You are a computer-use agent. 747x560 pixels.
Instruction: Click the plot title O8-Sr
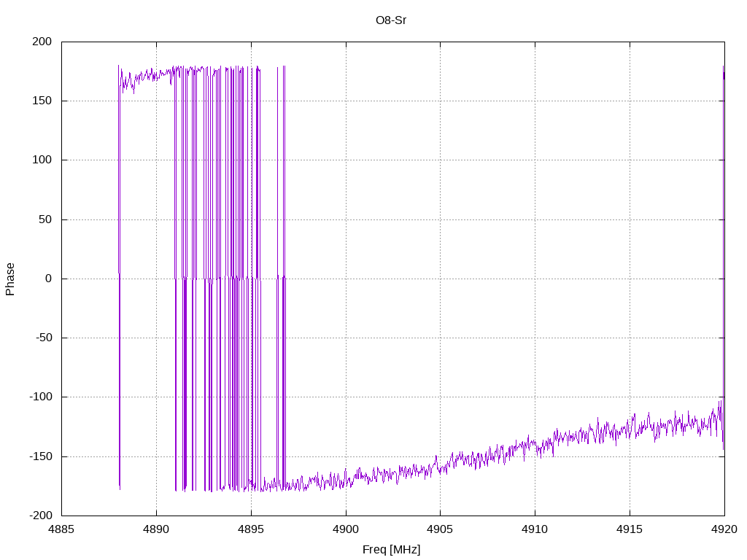391,20
